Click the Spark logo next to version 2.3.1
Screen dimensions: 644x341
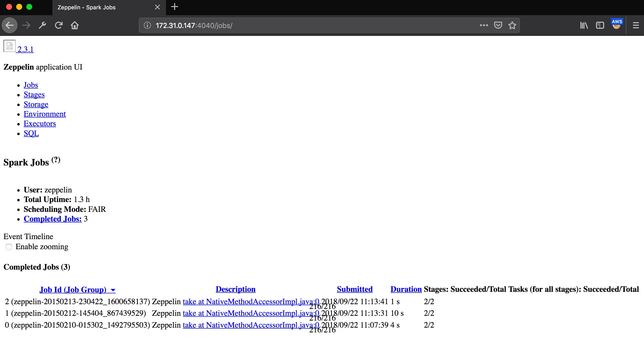click(9, 46)
